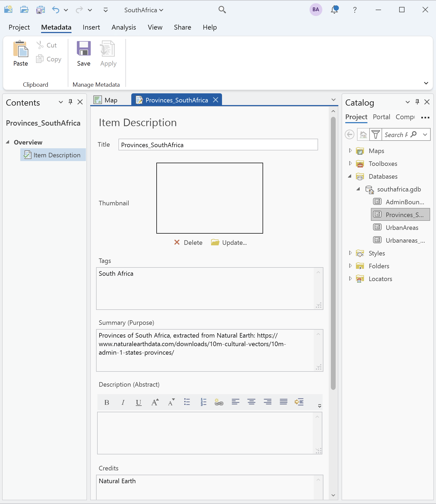Open Customize Quick Access Toolbar dropdown

[106, 10]
